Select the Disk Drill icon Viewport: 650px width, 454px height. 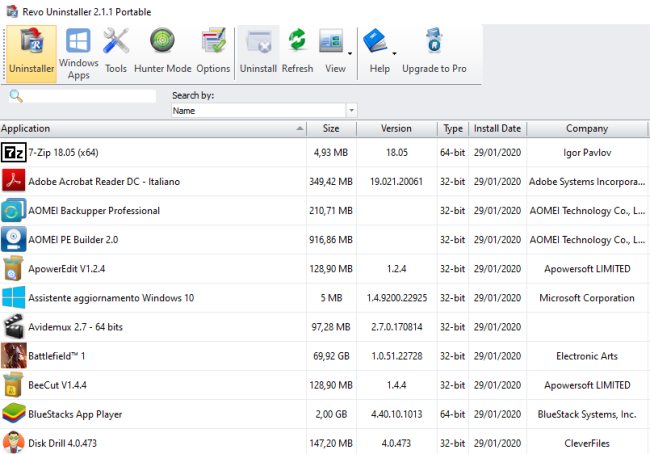[x=14, y=442]
